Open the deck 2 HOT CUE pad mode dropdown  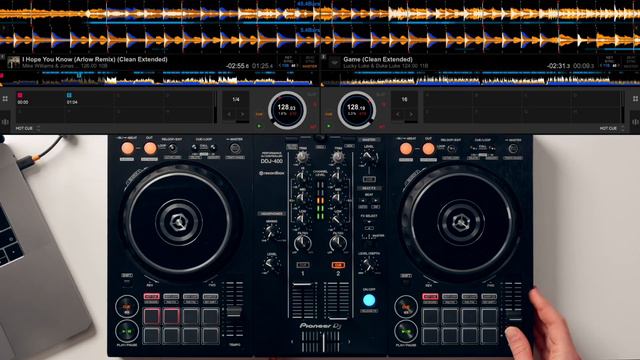pyautogui.click(x=611, y=128)
